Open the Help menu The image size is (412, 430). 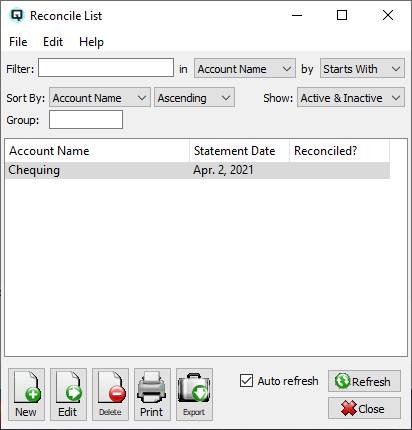[x=91, y=42]
